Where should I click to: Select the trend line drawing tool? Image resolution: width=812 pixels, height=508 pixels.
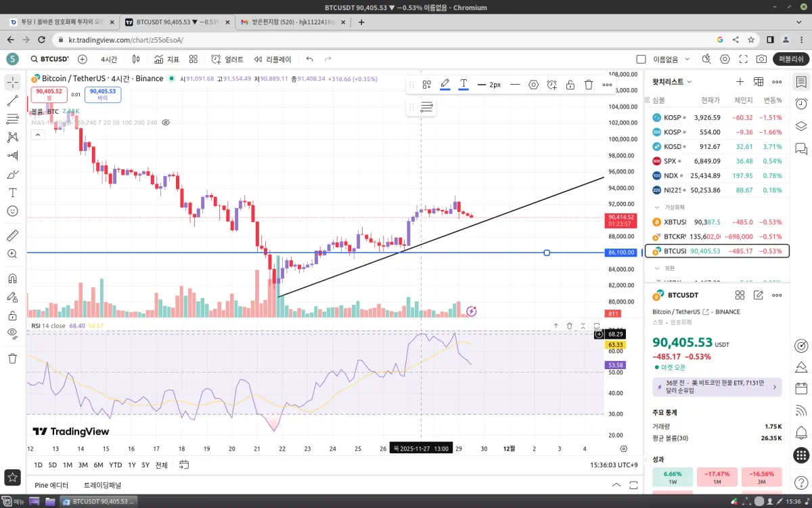click(x=12, y=101)
